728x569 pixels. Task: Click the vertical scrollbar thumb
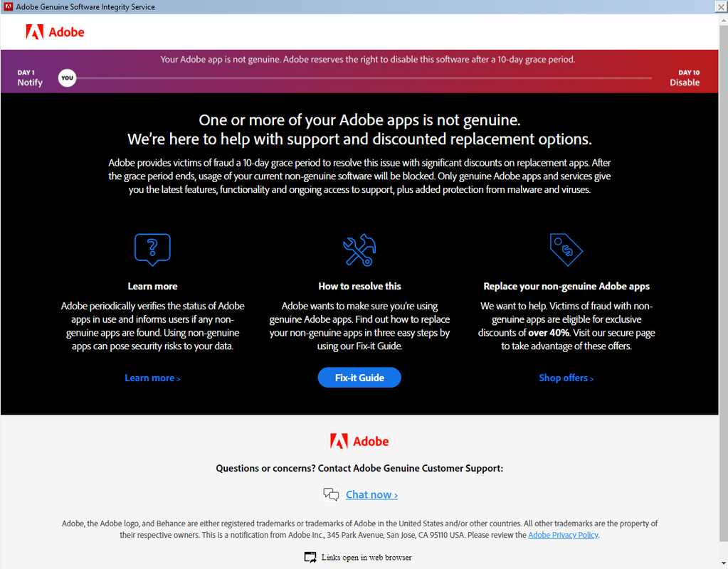point(723,283)
